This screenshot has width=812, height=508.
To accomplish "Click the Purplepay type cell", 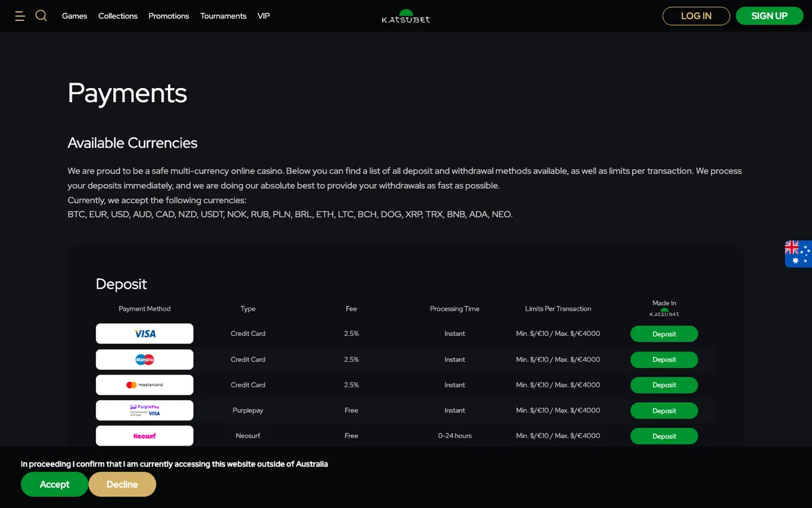I will [248, 410].
